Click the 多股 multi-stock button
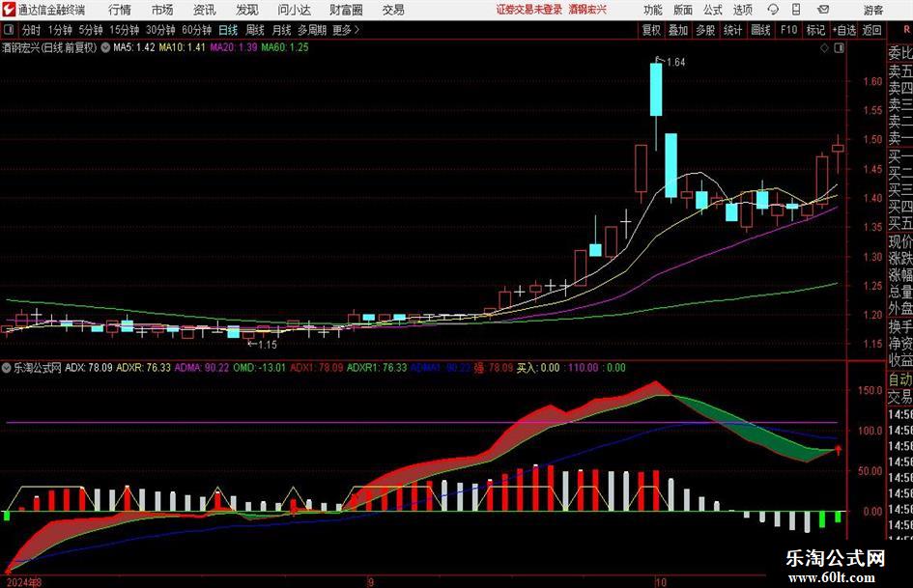The image size is (913, 588). tap(705, 30)
